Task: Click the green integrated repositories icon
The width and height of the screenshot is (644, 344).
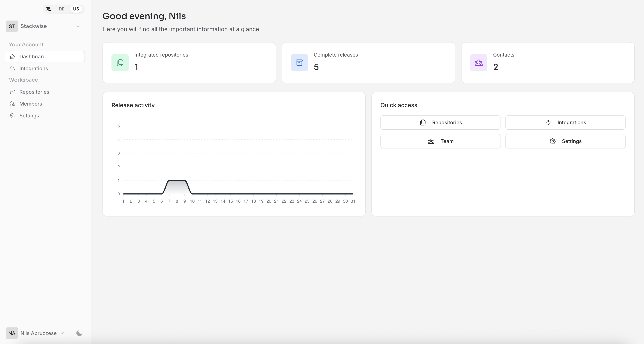Action: [120, 63]
